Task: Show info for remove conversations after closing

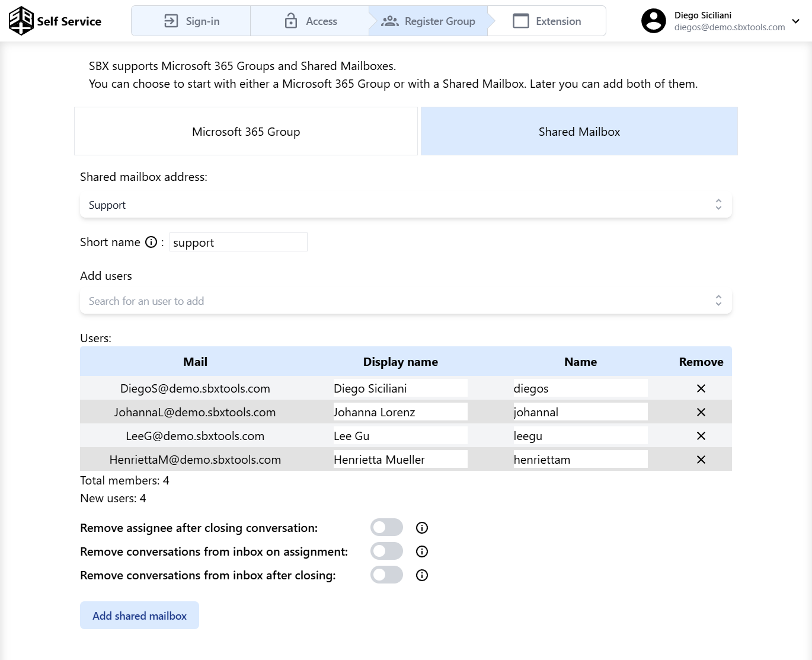Action: (x=422, y=575)
